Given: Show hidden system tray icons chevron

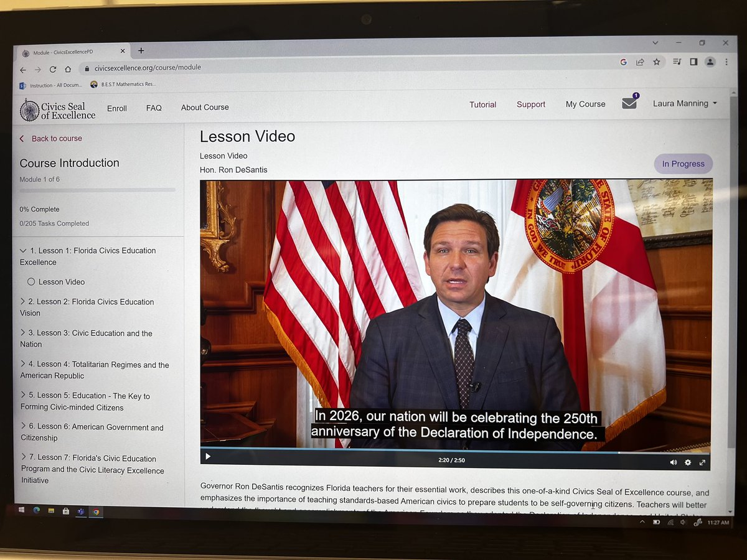Looking at the screenshot, I should pyautogui.click(x=642, y=521).
